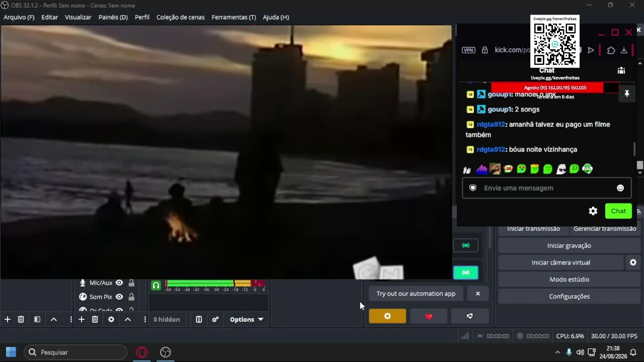Open the sources toolbar three-dot overflow menu
The image size is (644, 362).
point(145,319)
